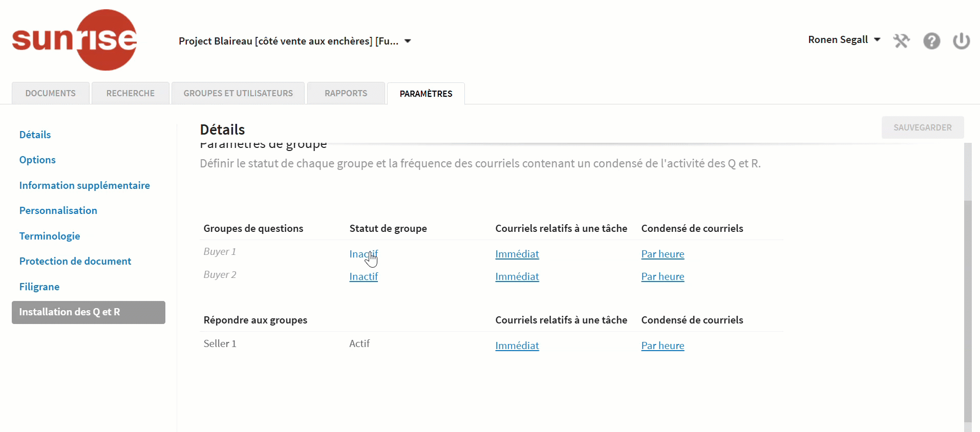Click the Statut de groupe column header
Viewport: 980px width, 432px height.
tap(388, 228)
